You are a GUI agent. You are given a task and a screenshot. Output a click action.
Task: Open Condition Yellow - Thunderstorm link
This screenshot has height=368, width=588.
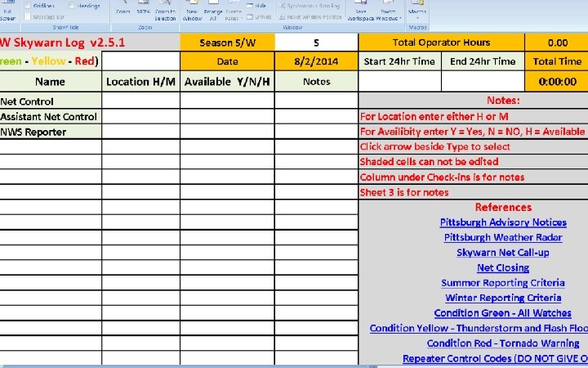coord(479,328)
